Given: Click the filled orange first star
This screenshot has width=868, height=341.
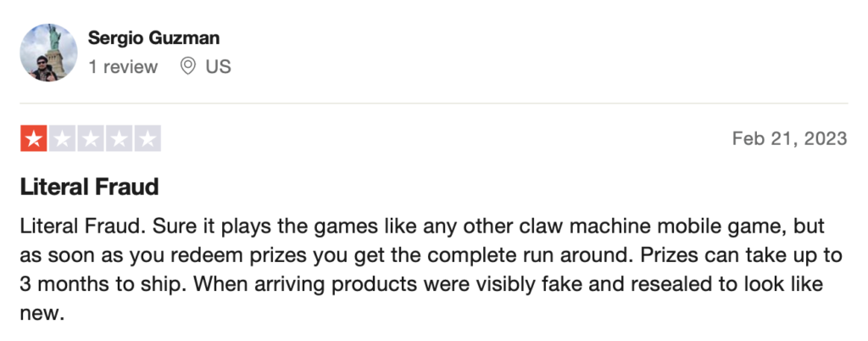Looking at the screenshot, I should tap(34, 138).
